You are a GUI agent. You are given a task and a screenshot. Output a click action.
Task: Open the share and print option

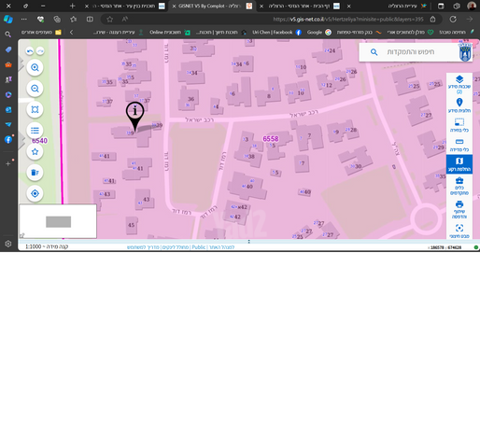pyautogui.click(x=459, y=210)
